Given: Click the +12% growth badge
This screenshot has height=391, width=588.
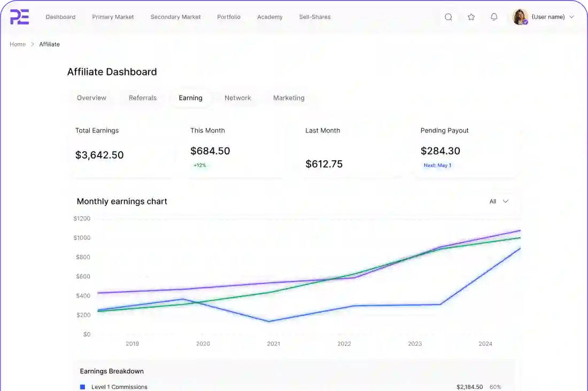Looking at the screenshot, I should click(200, 166).
